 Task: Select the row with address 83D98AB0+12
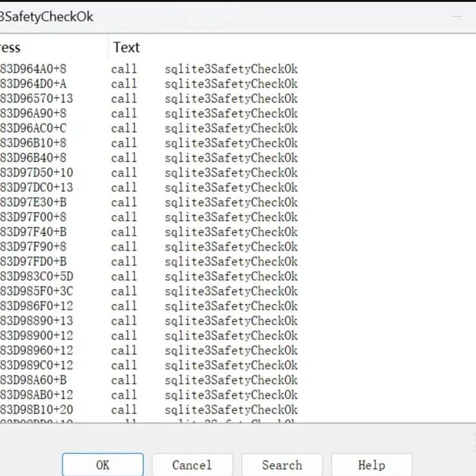coord(238,395)
